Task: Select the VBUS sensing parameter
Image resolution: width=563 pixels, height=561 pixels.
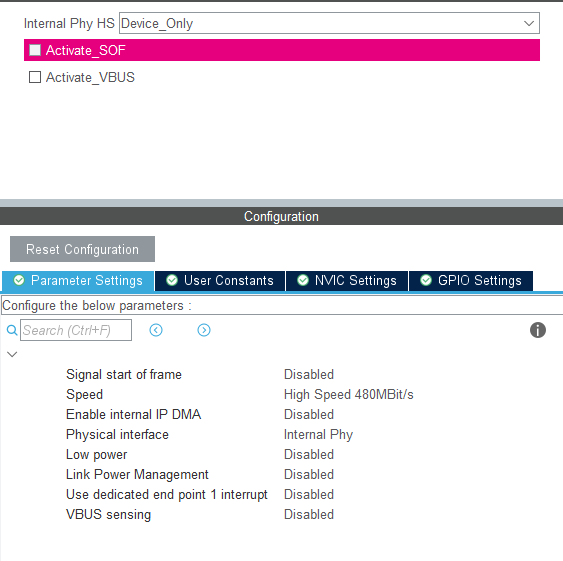Action: (108, 514)
